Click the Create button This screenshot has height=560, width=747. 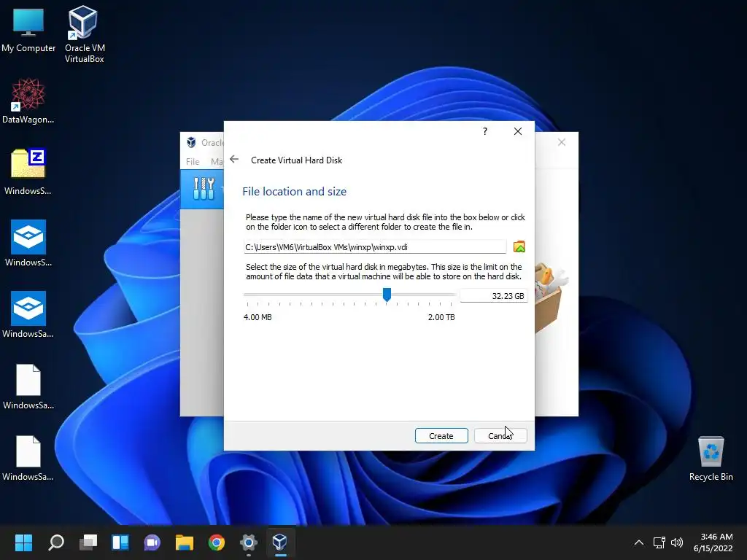pos(441,436)
